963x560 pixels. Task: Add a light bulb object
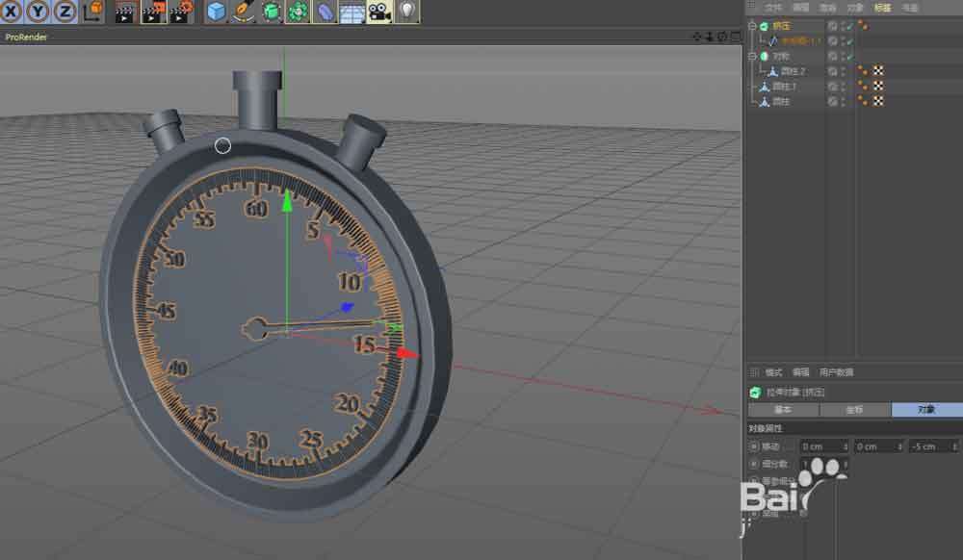[x=407, y=12]
